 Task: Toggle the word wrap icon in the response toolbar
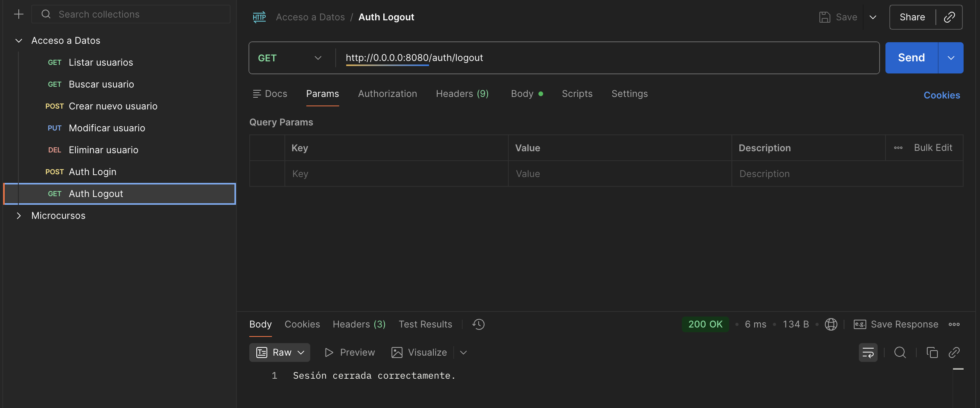tap(868, 353)
